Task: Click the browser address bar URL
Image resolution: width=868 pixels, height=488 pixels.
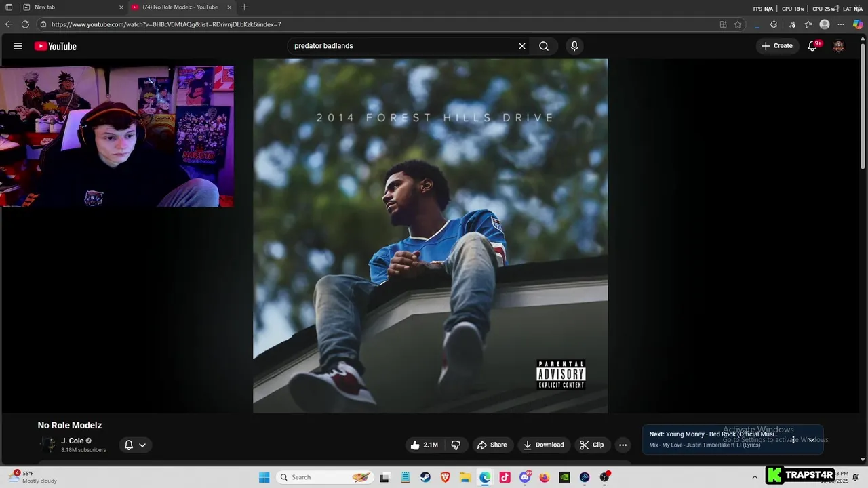Action: 166,24
